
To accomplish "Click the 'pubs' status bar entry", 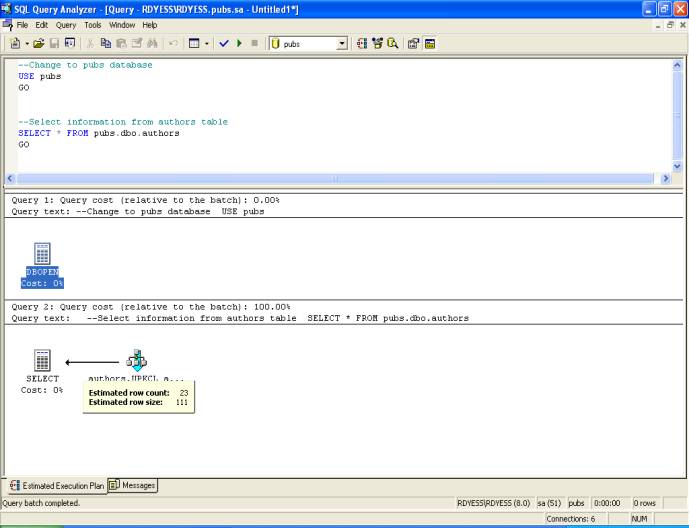I will pos(576,503).
